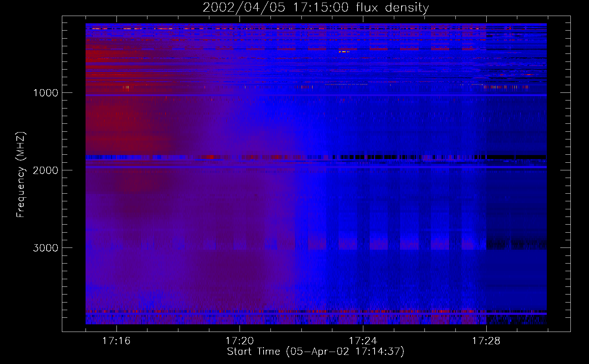The width and height of the screenshot is (589, 364).
Task: Click the 17:16 time tick label
Action: 116,341
